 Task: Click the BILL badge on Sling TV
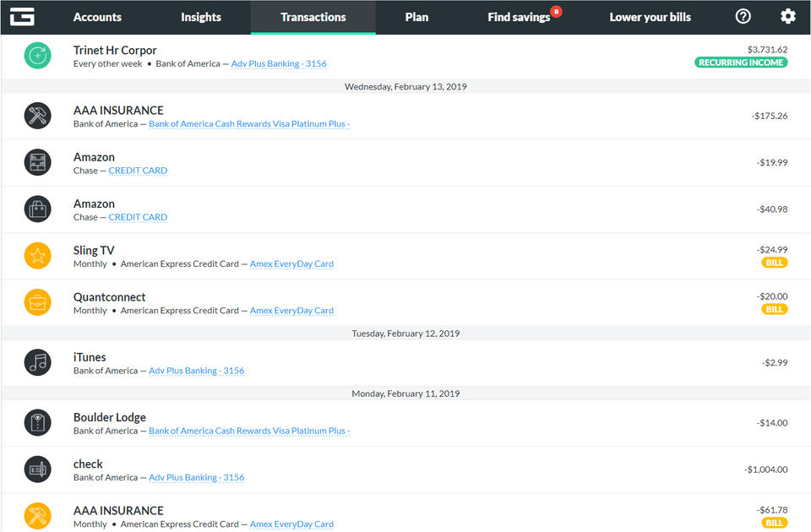click(x=775, y=263)
